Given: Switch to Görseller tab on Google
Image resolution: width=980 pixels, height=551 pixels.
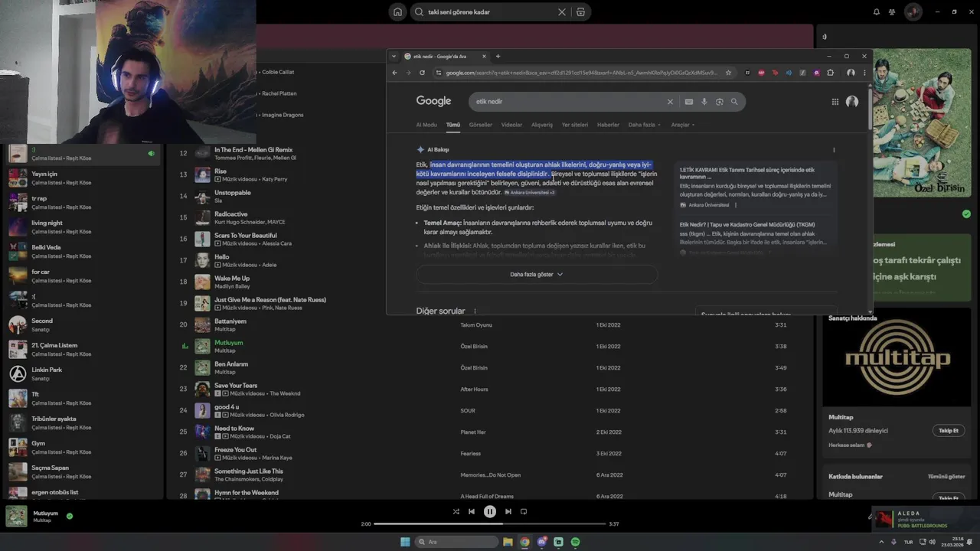Looking at the screenshot, I should [x=481, y=125].
